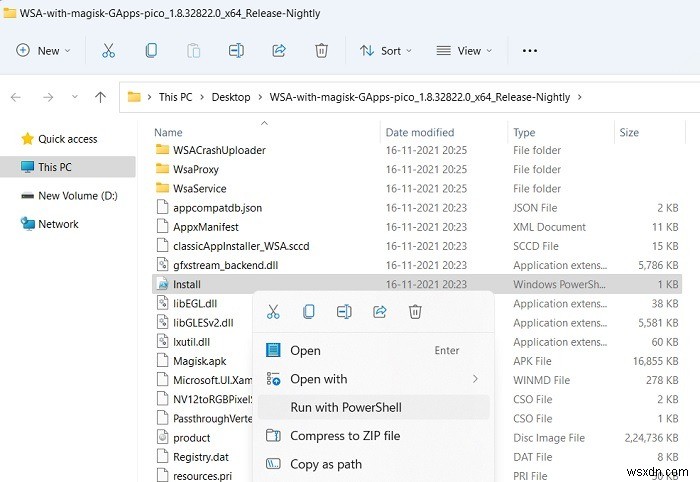Click the Rename icon in the context menu

(344, 312)
